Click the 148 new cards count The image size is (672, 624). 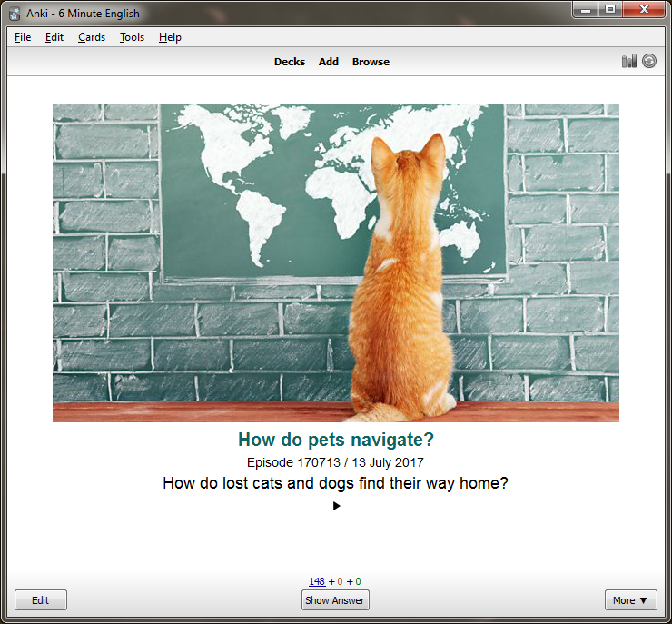tap(317, 581)
